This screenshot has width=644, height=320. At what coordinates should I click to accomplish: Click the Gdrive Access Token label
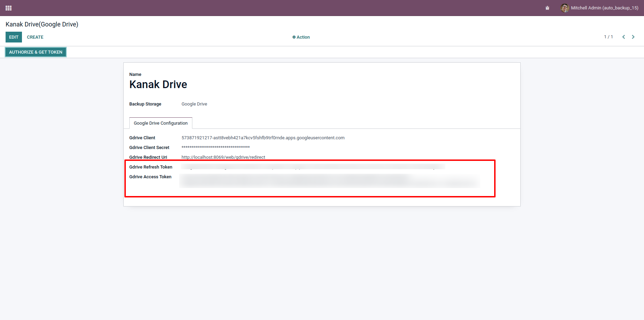[x=150, y=177]
